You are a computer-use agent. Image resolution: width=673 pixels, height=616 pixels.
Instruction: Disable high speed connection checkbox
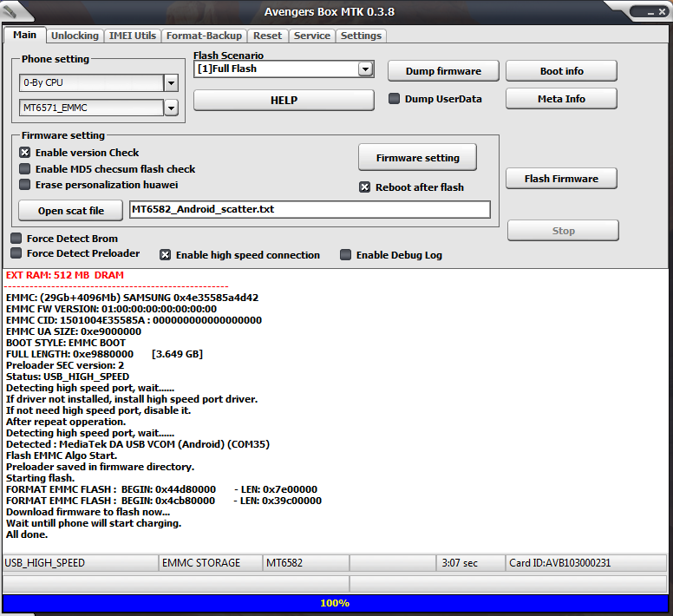click(166, 255)
